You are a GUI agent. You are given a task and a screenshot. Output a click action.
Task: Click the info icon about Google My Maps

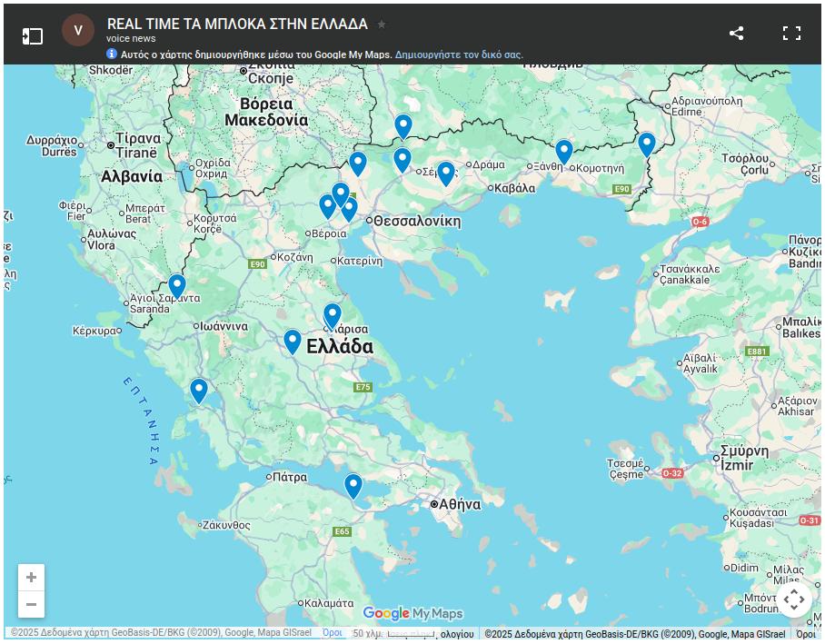(x=110, y=54)
